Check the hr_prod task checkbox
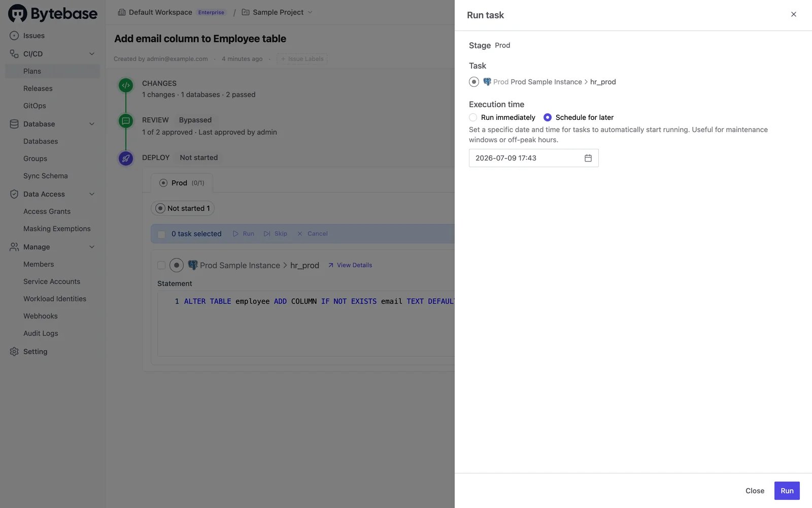This screenshot has width=812, height=508. [161, 265]
